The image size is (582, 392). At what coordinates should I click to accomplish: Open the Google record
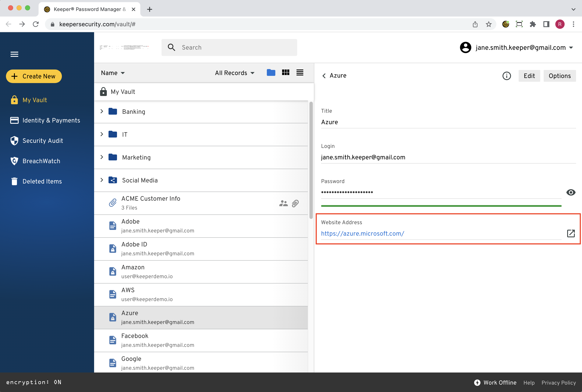201,363
